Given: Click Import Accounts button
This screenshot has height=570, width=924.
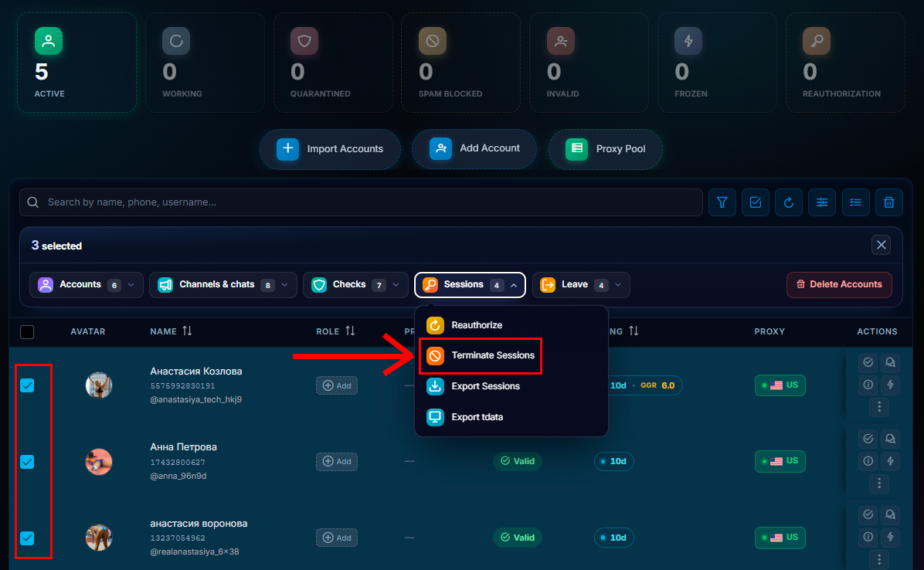Looking at the screenshot, I should [330, 149].
